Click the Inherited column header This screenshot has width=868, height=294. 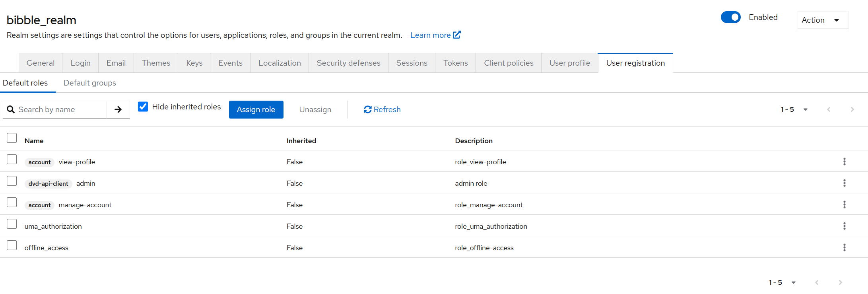301,141
